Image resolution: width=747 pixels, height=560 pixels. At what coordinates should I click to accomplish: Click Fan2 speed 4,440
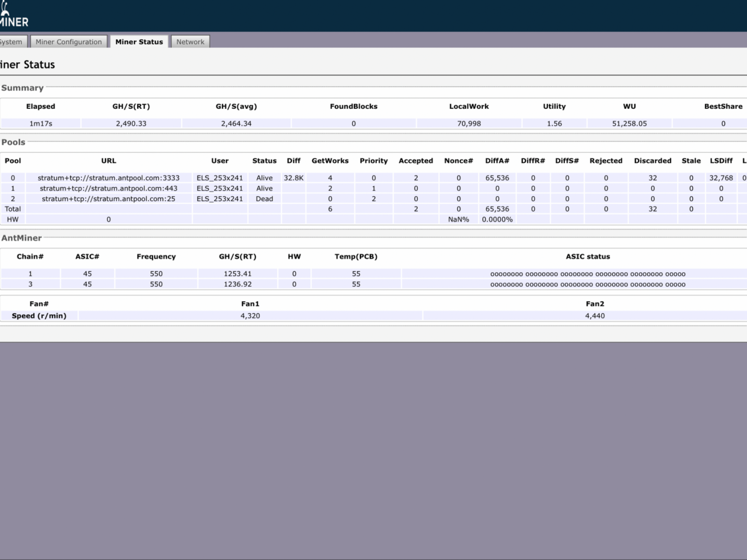coord(595,316)
